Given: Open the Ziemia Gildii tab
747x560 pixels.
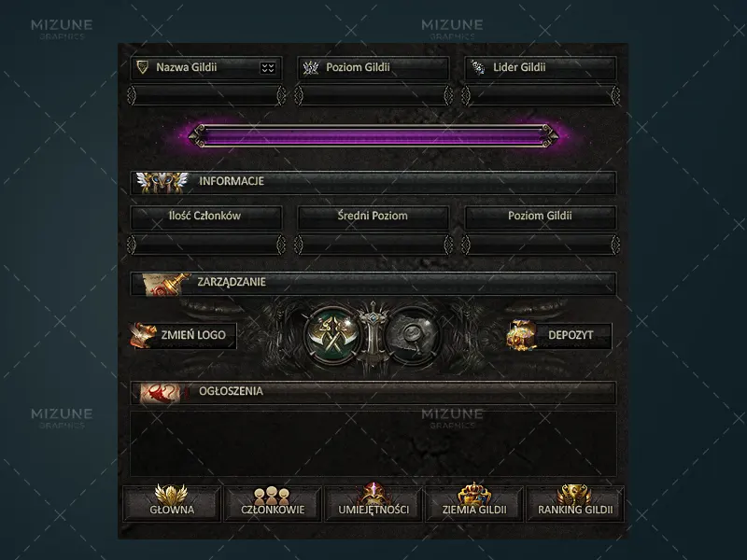Looking at the screenshot, I should point(474,503).
